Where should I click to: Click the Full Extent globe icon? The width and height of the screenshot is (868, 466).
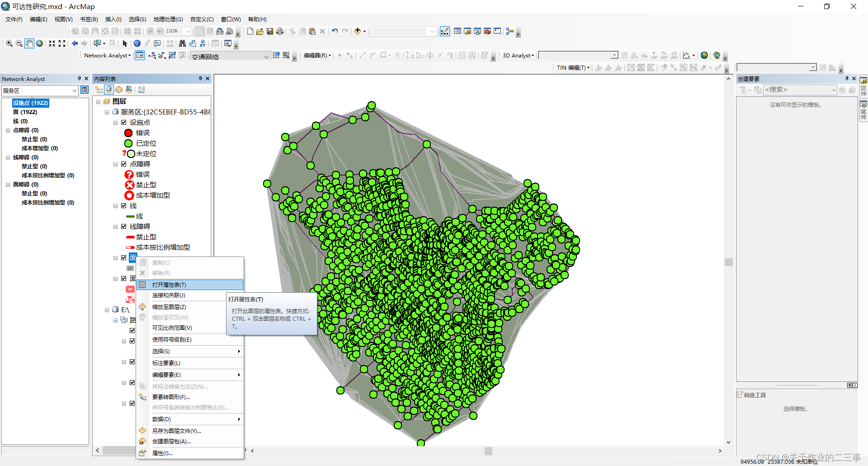tap(40, 43)
